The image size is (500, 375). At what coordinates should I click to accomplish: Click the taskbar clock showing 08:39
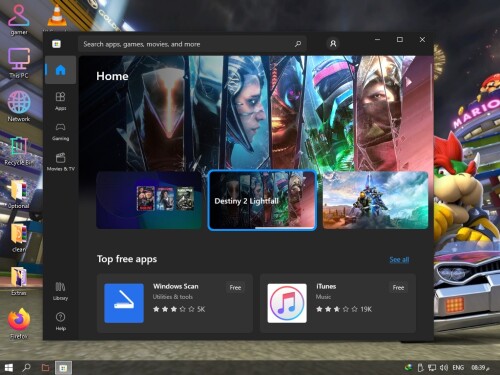480,367
